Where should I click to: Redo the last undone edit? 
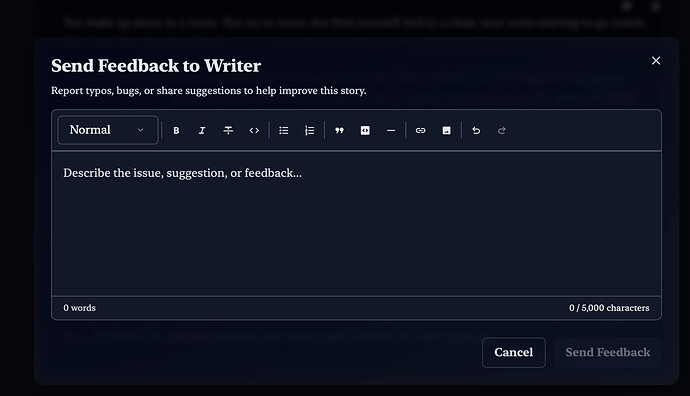[502, 131]
